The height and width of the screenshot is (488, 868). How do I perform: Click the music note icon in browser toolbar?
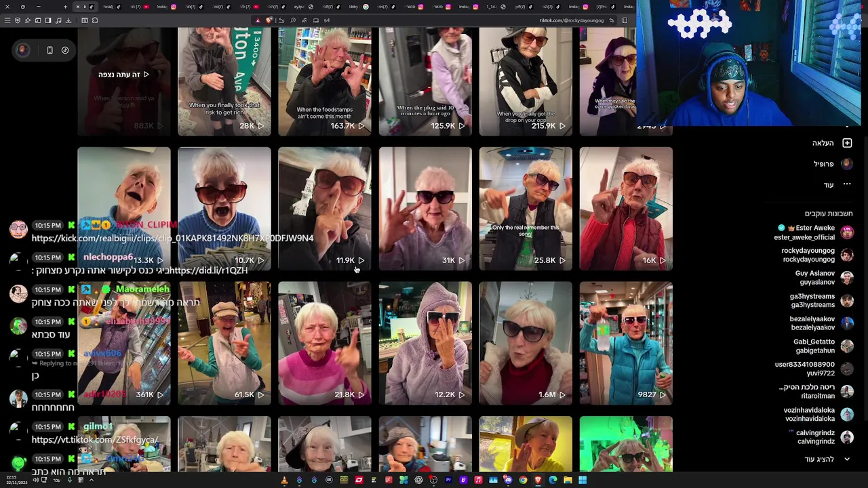coord(58,20)
